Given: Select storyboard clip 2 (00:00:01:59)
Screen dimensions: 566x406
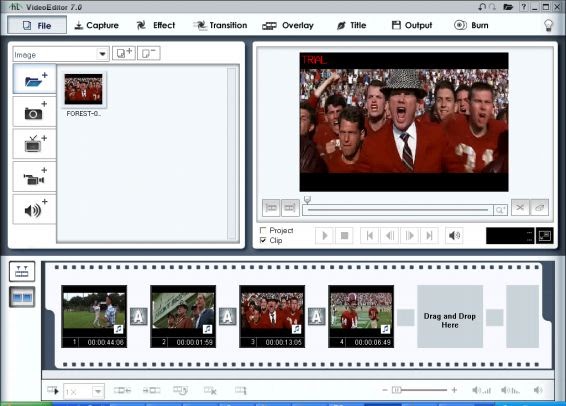Looking at the screenshot, I should click(x=183, y=316).
